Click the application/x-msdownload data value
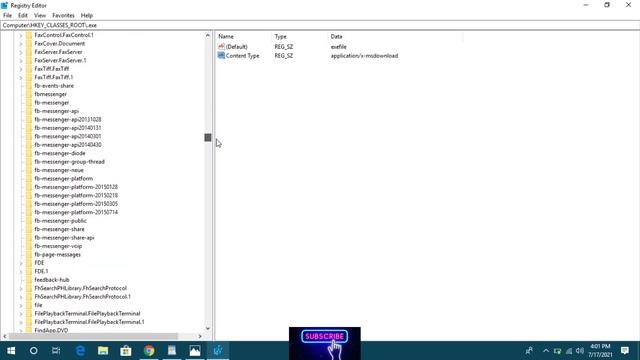This screenshot has height=360, width=640. click(364, 56)
